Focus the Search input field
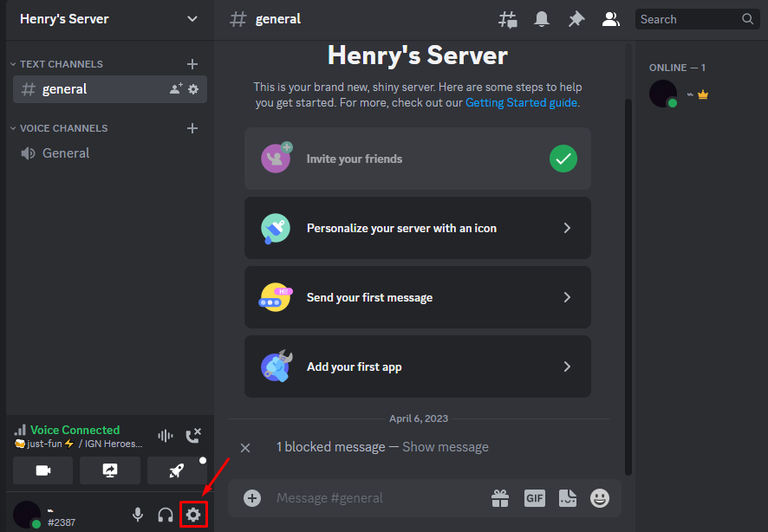 click(698, 19)
